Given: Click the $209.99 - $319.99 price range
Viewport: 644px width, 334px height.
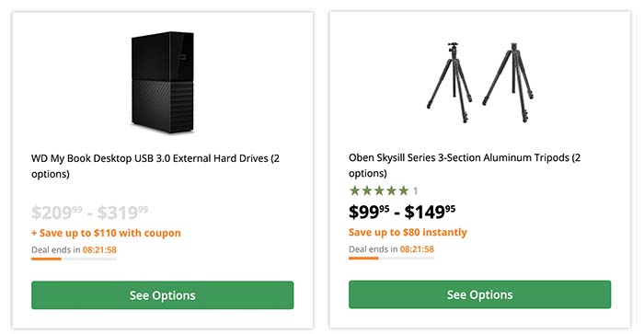Looking at the screenshot, I should click(89, 213).
